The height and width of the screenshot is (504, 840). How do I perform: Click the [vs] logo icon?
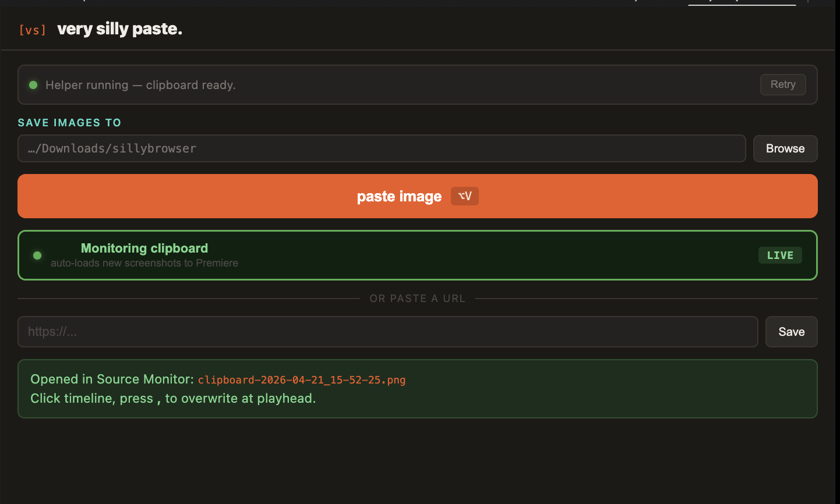pos(32,30)
